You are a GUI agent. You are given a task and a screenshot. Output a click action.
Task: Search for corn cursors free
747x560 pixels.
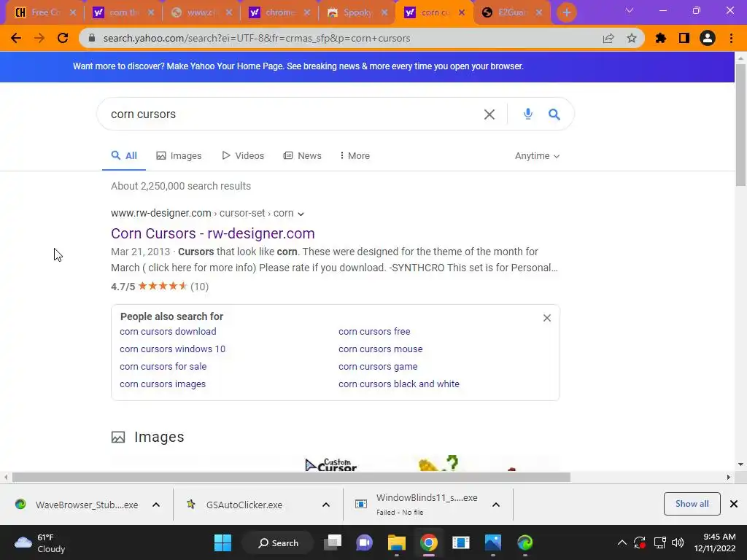[374, 332]
